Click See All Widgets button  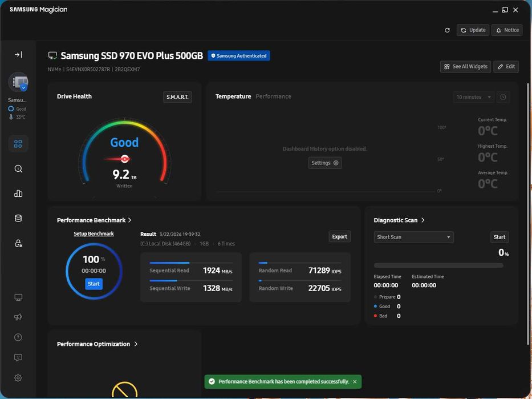tap(465, 67)
